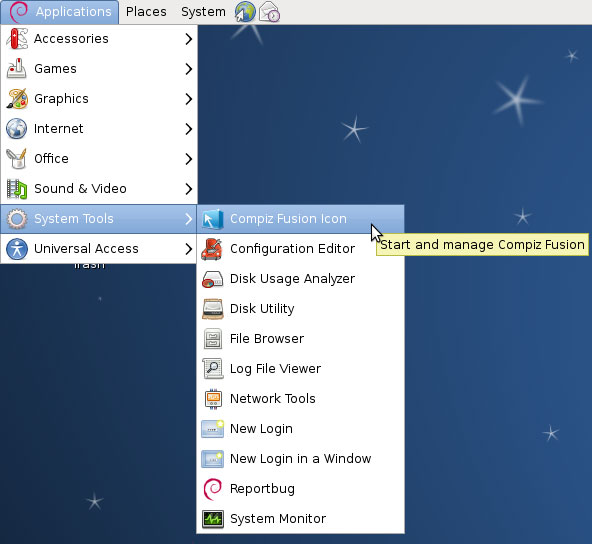This screenshot has height=544, width=592.
Task: Open the mail and calendar launcher icon
Action: 269,11
